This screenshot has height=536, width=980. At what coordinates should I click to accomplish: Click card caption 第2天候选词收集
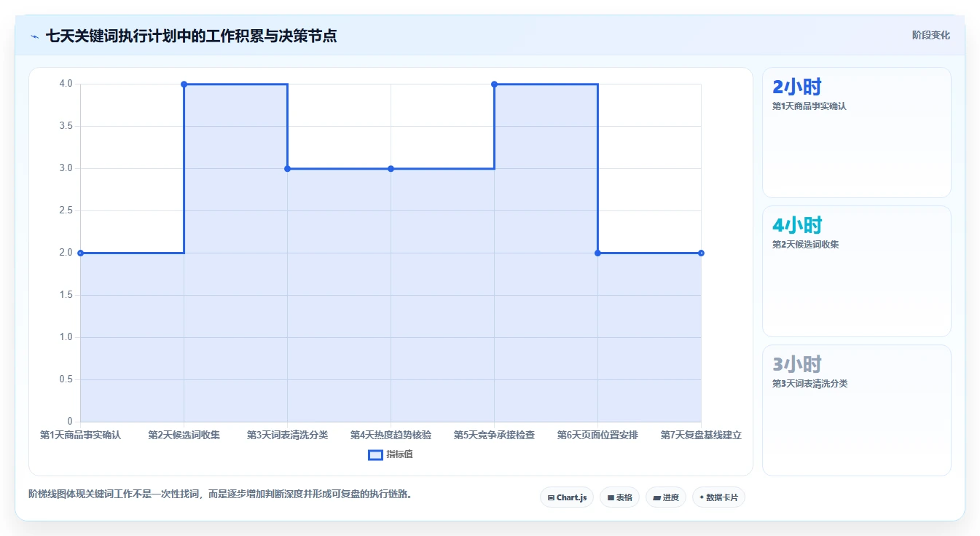pos(805,244)
